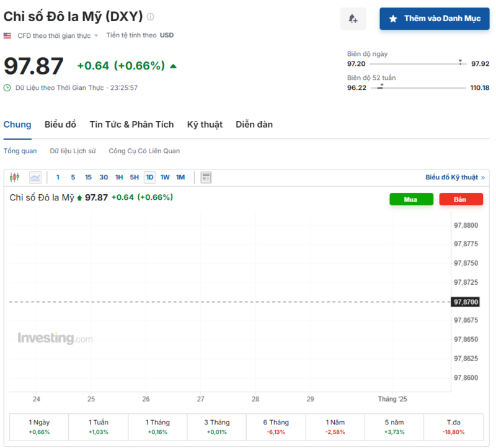Toggle the 1D timeframe on the chart

pyautogui.click(x=149, y=177)
